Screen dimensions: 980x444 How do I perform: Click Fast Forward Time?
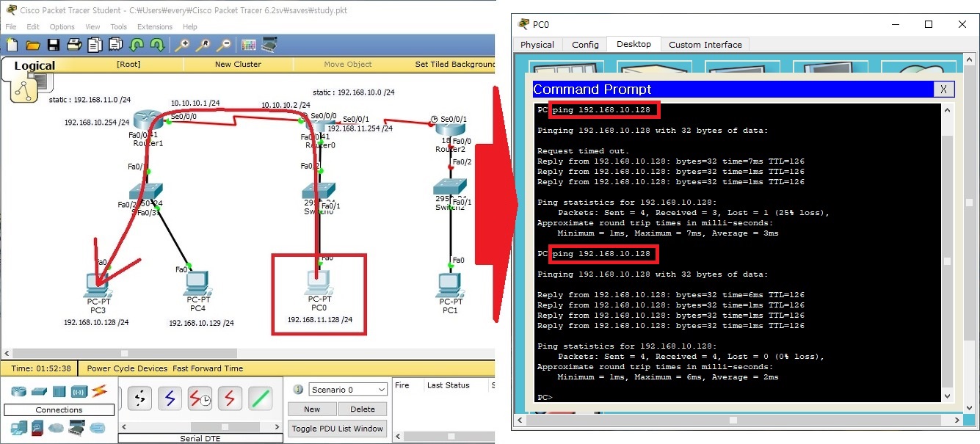(x=208, y=368)
